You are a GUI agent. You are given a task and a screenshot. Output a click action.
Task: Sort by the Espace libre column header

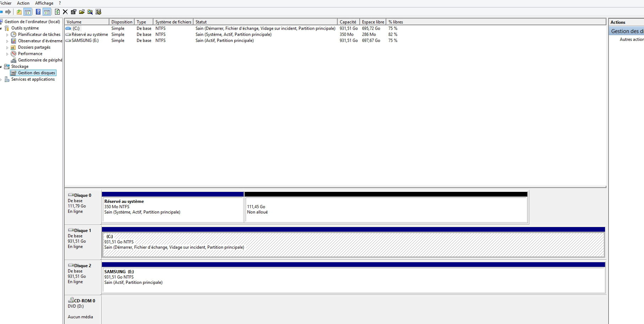point(373,22)
